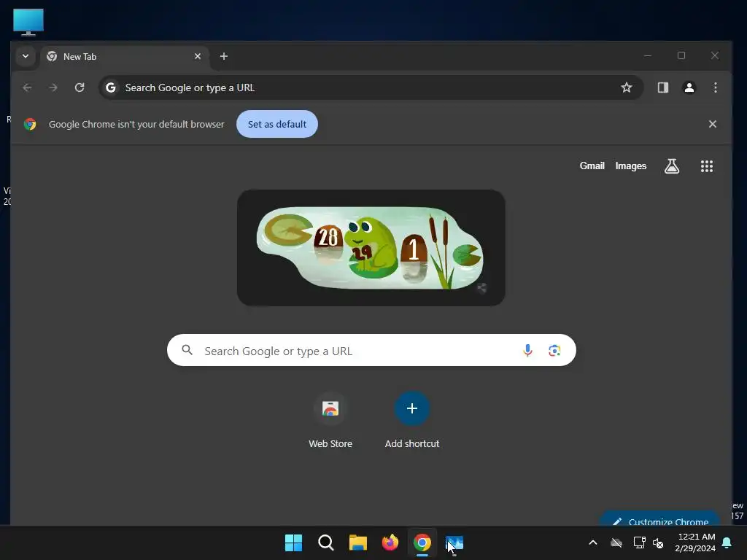Go forward with the forward arrow
The height and width of the screenshot is (560, 747).
(x=53, y=87)
